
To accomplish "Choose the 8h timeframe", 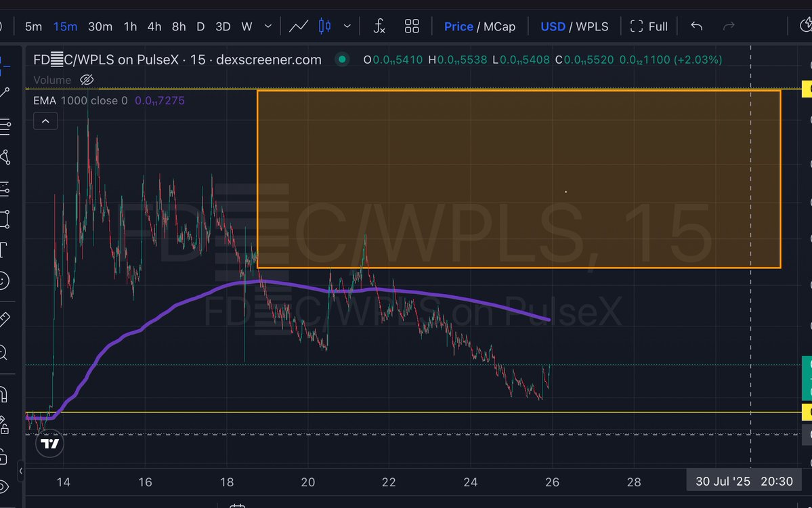I will tap(179, 26).
